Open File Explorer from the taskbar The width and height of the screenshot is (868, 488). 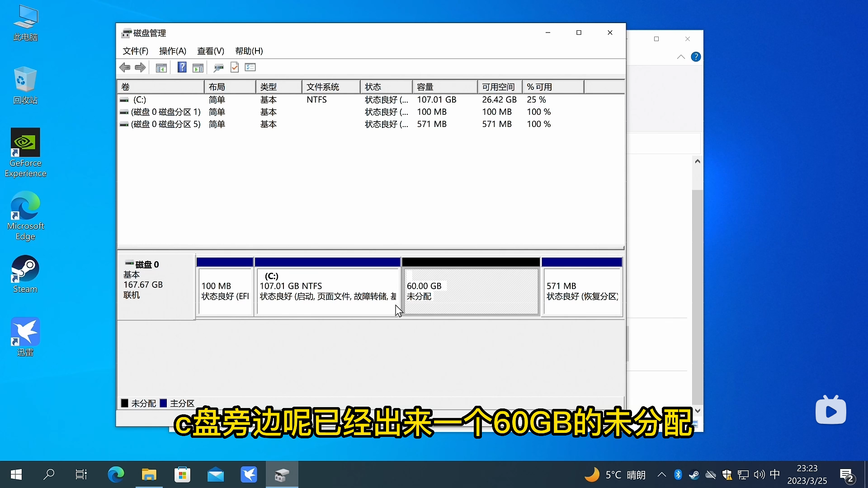click(x=149, y=474)
